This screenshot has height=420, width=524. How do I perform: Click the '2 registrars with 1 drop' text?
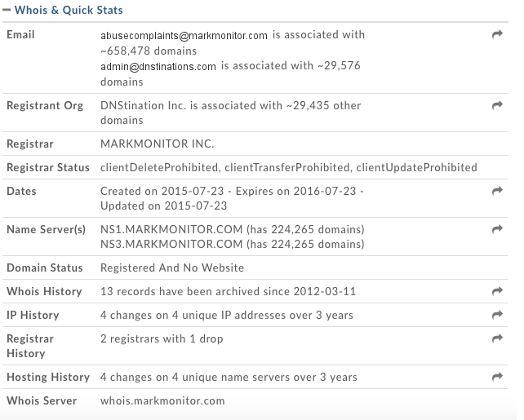[x=162, y=338]
